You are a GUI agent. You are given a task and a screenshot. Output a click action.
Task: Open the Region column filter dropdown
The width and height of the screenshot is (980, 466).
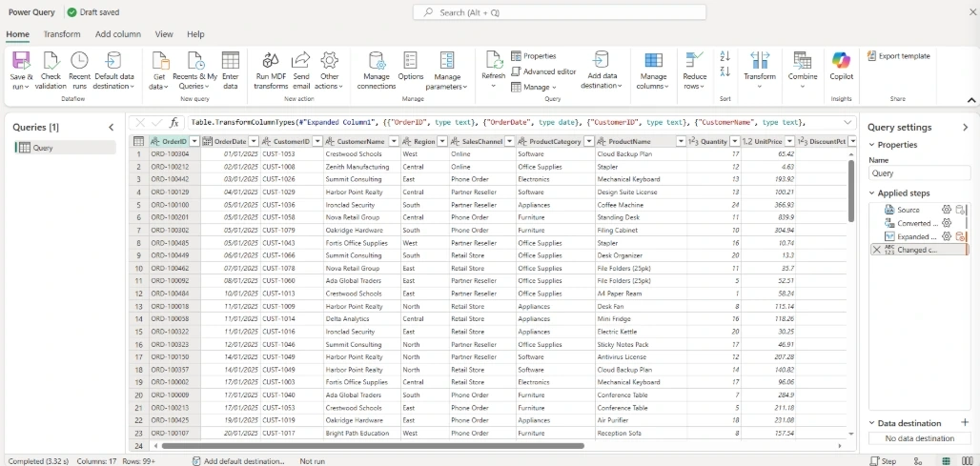click(442, 142)
